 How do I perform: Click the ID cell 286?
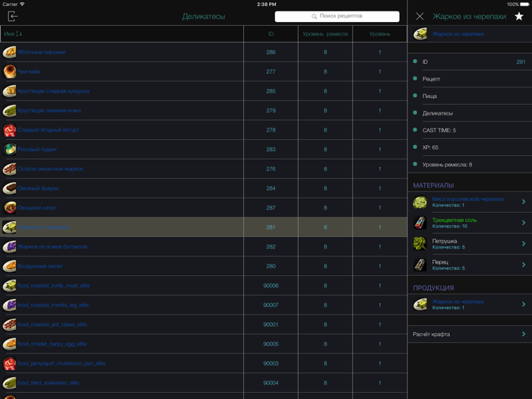pos(271,52)
